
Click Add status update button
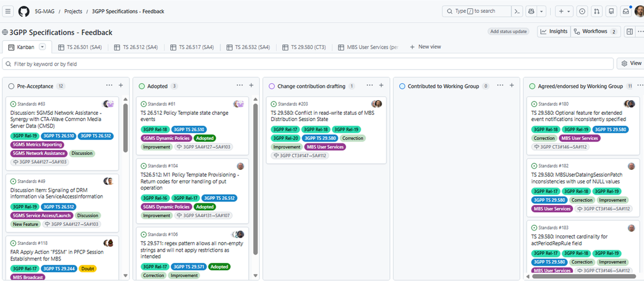tap(508, 32)
